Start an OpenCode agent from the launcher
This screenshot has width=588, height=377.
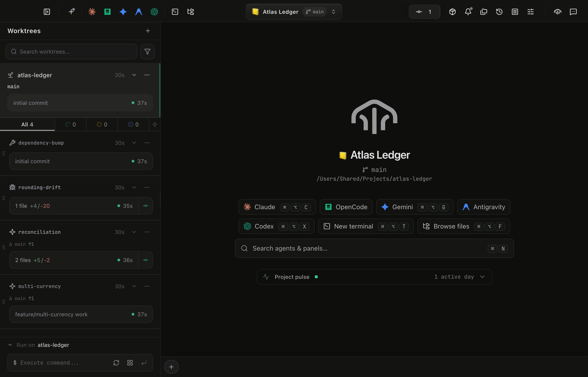pos(346,207)
